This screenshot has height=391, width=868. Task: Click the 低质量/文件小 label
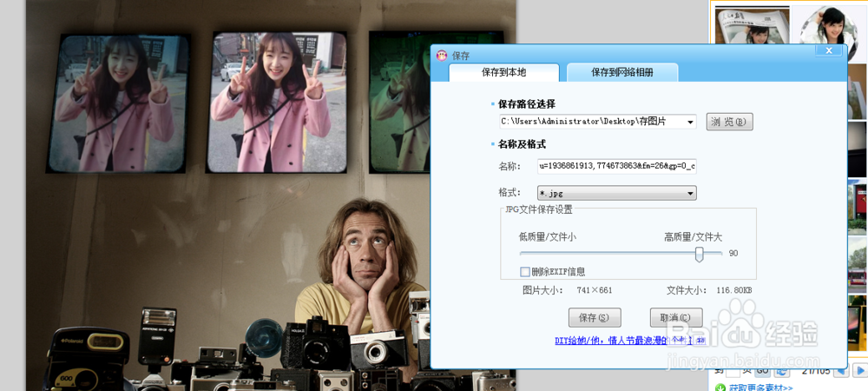click(x=548, y=237)
